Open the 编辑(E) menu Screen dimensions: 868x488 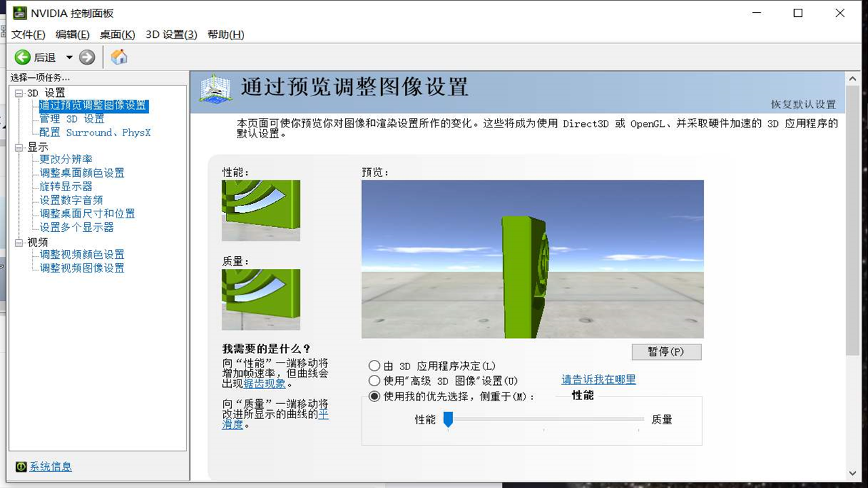(x=73, y=35)
